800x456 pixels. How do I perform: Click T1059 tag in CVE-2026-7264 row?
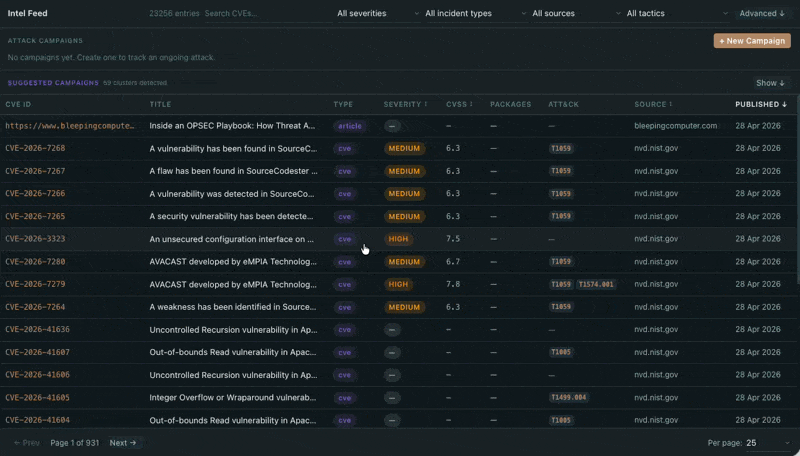point(561,307)
